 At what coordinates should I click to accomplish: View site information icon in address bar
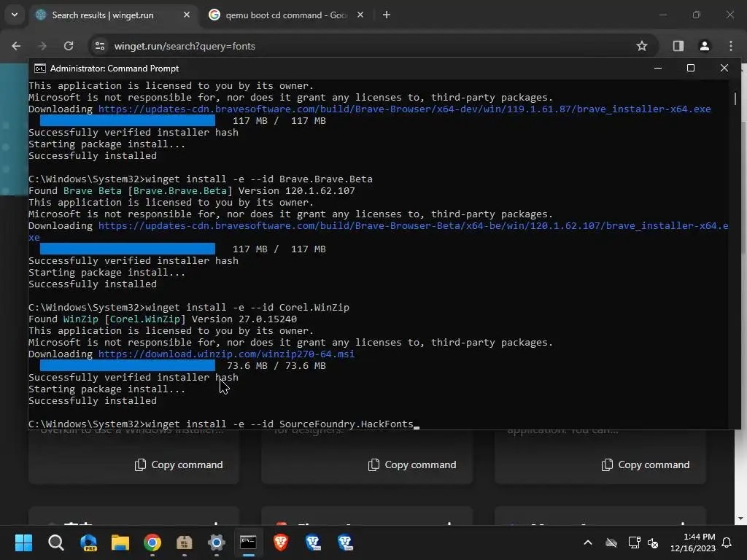100,46
